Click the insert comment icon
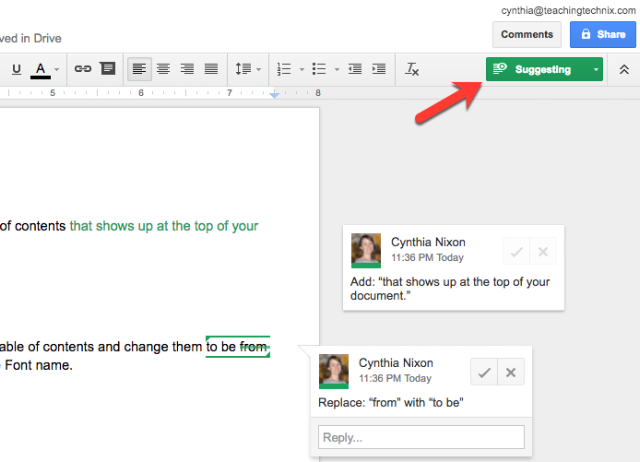The image size is (640, 462). (x=108, y=69)
